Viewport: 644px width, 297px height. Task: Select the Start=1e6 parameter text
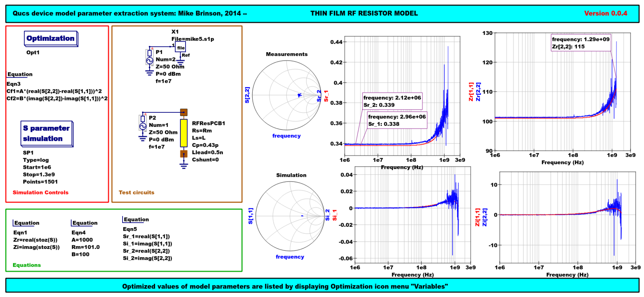(37, 167)
